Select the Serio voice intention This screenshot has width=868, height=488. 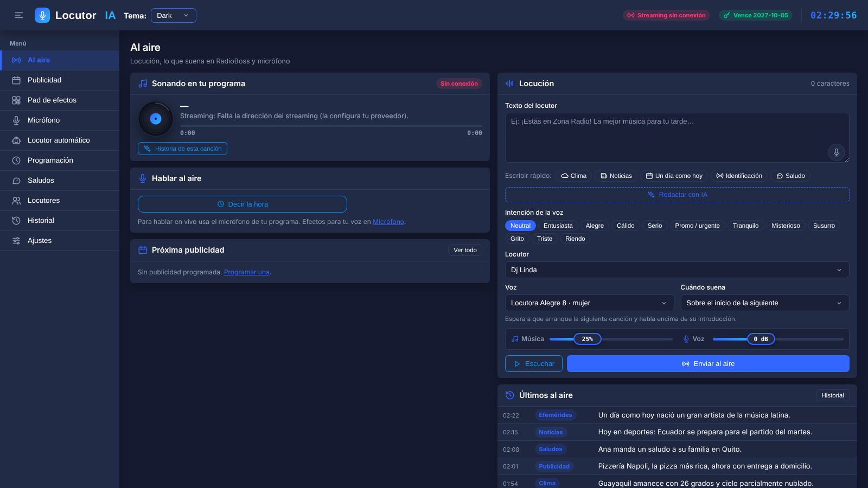(x=655, y=226)
